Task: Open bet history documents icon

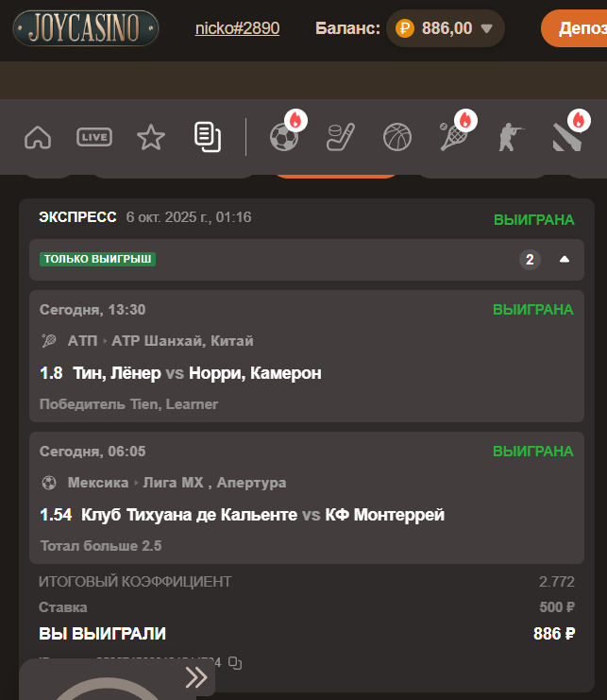Action: tap(208, 137)
